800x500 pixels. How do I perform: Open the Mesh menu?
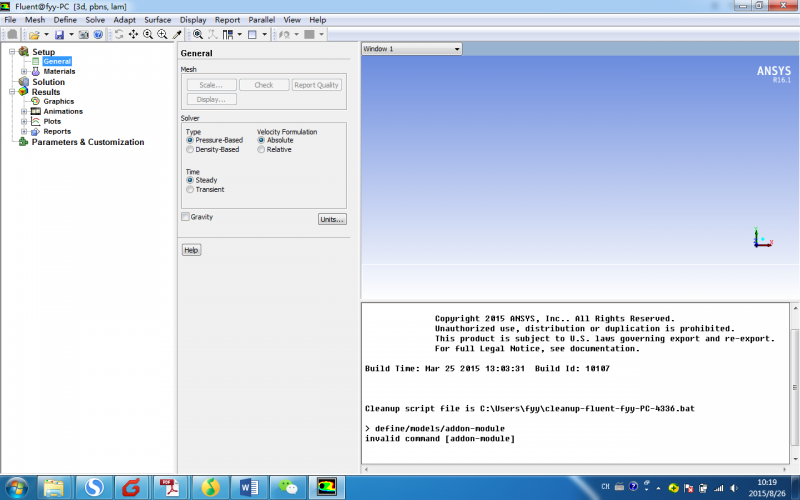pos(35,20)
